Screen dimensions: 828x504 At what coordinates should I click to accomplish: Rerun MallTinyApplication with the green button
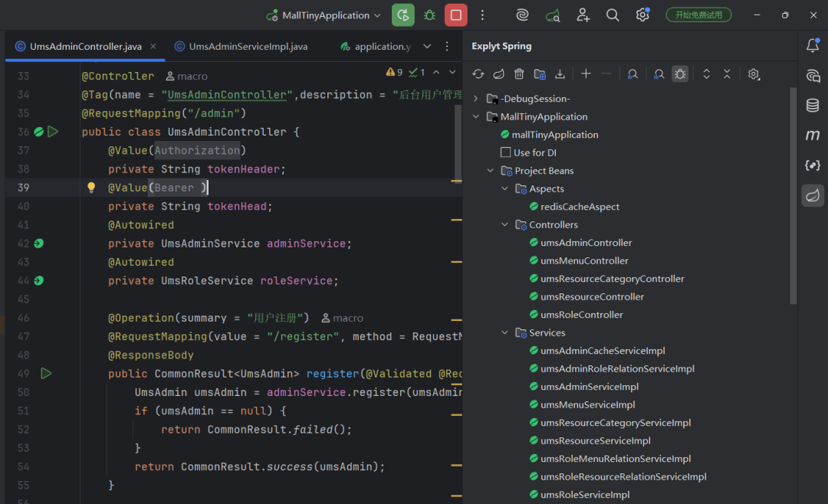402,15
